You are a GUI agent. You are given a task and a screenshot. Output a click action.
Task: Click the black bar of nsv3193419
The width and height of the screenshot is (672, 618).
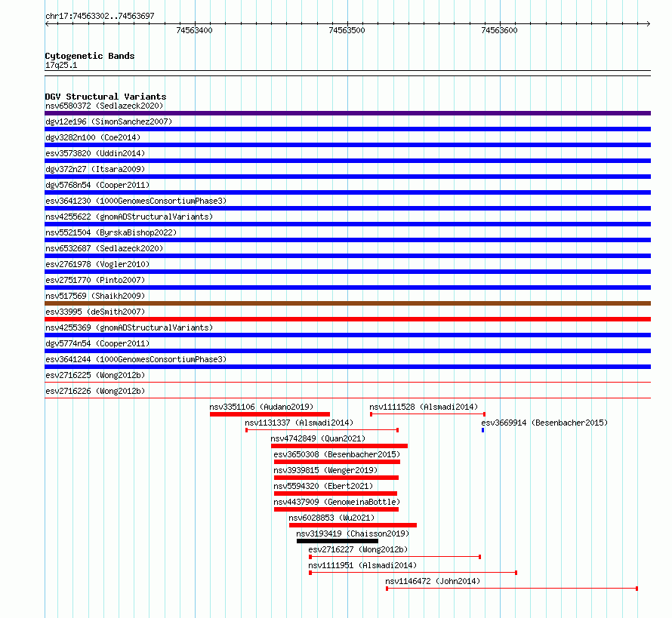click(338, 541)
